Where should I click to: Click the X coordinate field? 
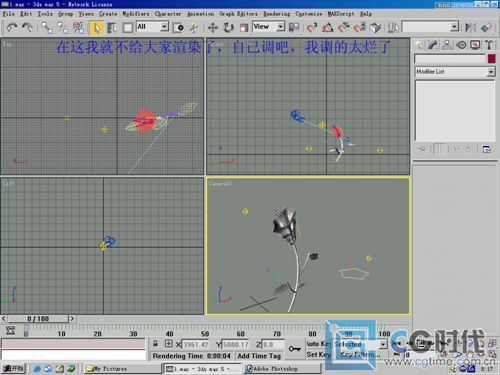[196, 344]
